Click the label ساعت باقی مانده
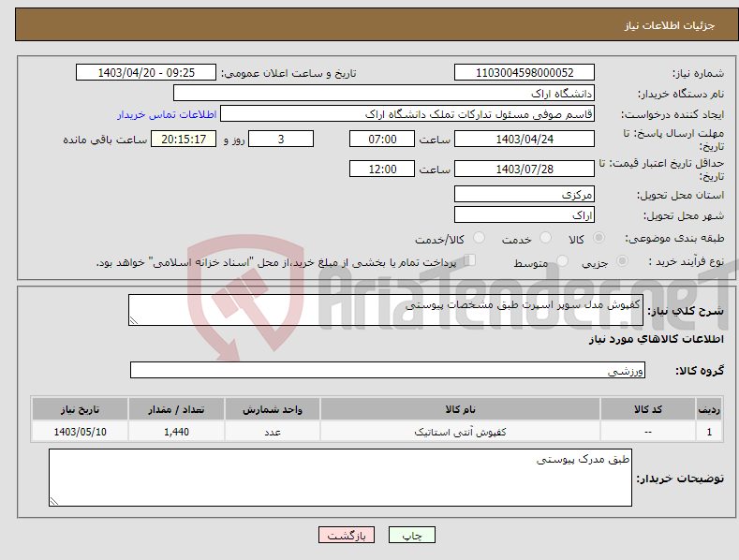Screen dimensions: 739x560 105,140
